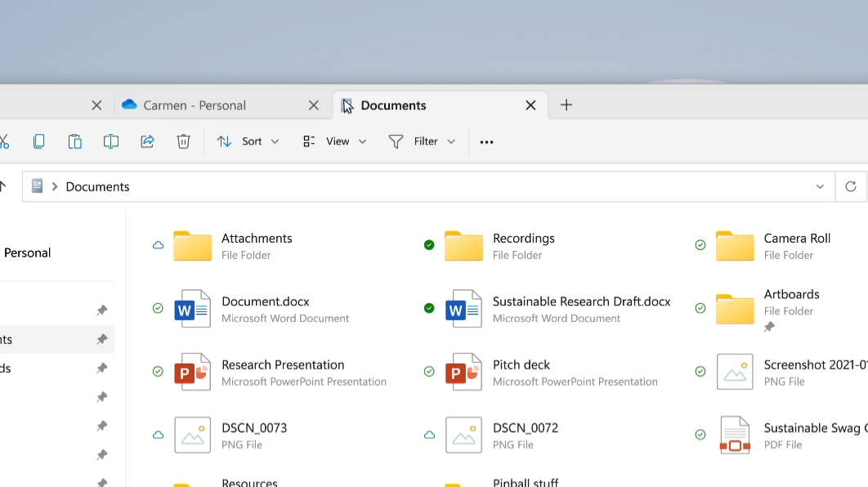Click the Copy icon in the toolbar
Screen dimensions: 868x487
point(38,141)
